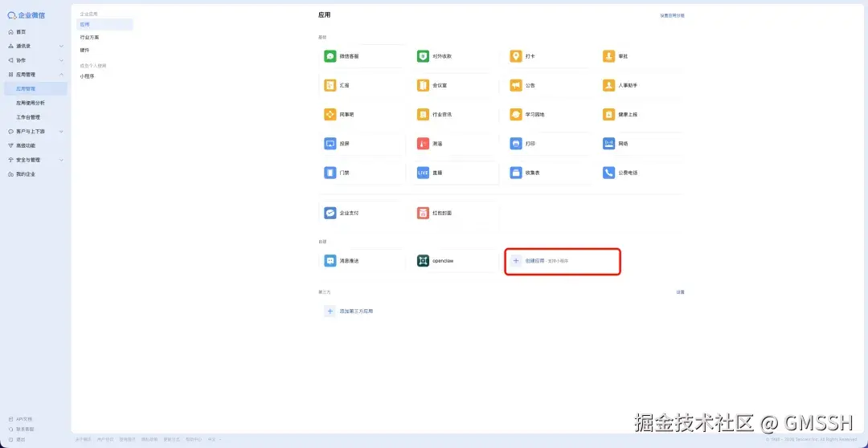The image size is (868, 448).
Task: Expand the 协作 sidebar chevron
Action: click(61, 60)
